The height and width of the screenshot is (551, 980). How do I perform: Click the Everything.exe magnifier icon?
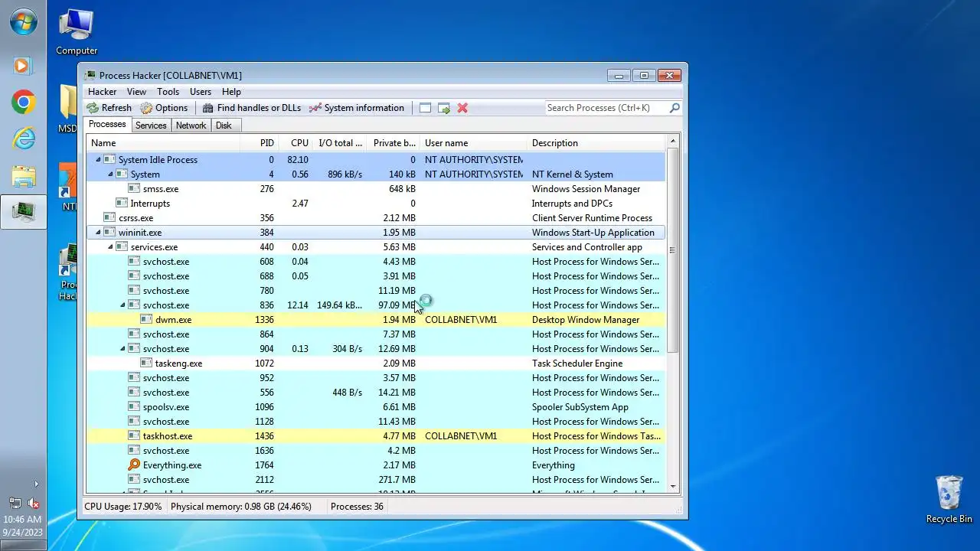[x=134, y=465]
